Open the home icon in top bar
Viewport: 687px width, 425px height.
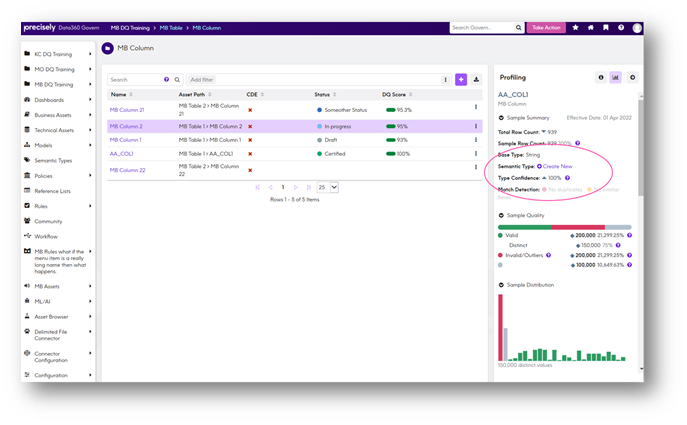point(591,28)
